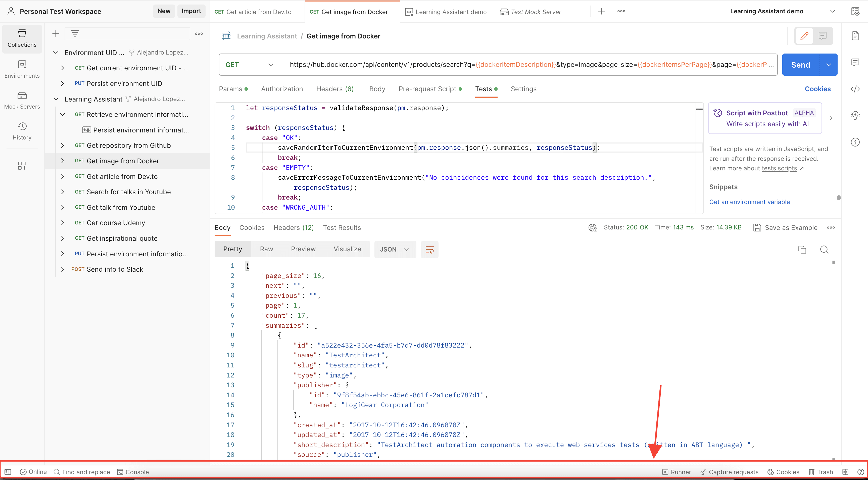868x480 pixels.
Task: Open the Mock Servers panel
Action: (x=22, y=100)
